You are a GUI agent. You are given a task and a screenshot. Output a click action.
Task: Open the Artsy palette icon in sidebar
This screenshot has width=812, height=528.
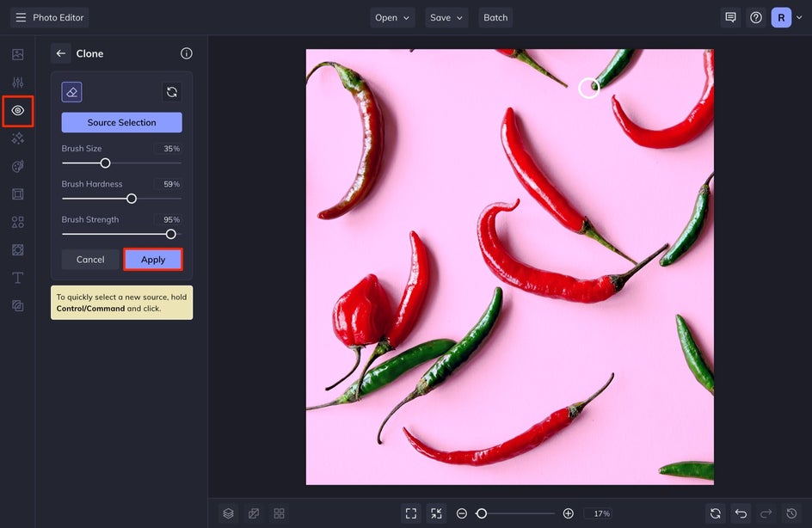tap(17, 166)
